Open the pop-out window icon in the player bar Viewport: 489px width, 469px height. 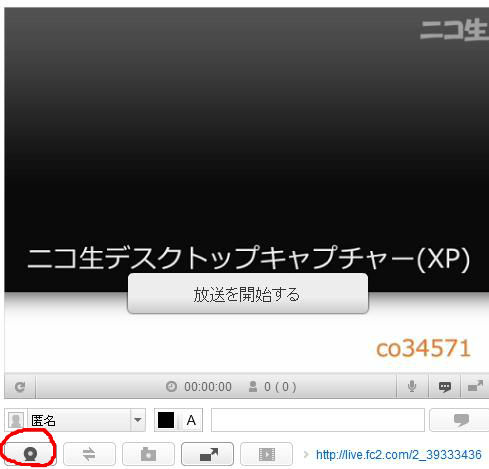[475, 387]
